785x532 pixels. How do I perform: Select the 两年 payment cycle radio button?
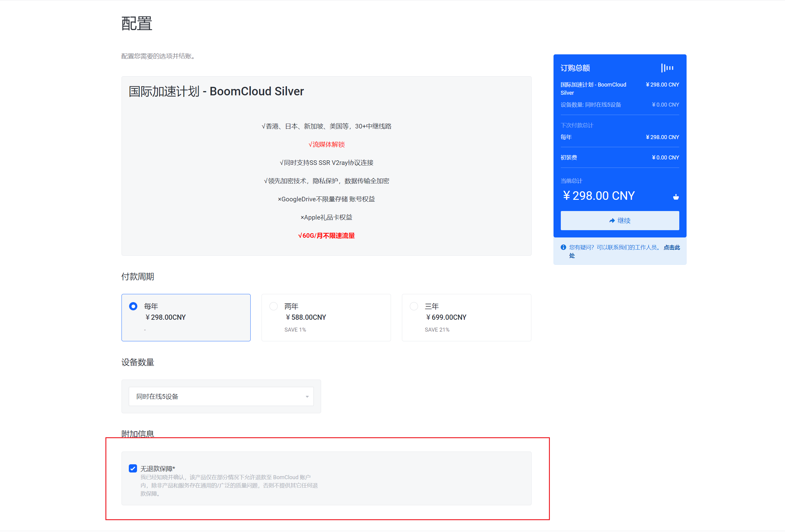pyautogui.click(x=274, y=306)
